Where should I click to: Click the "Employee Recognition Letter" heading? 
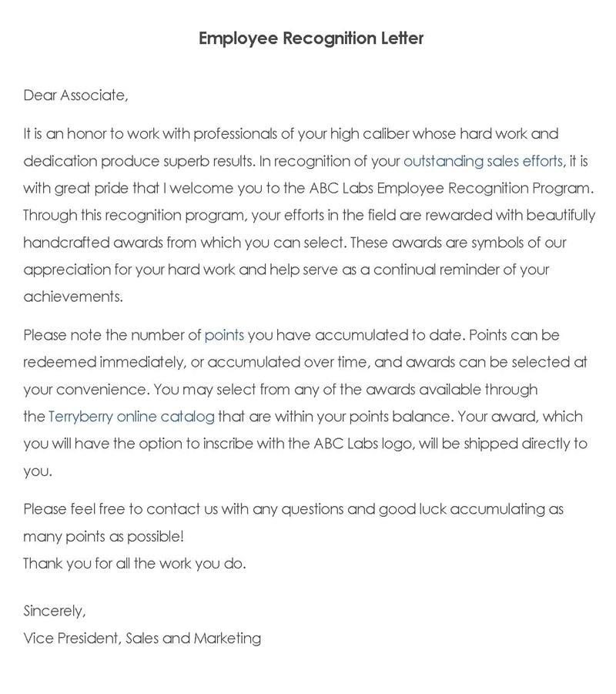tap(311, 39)
